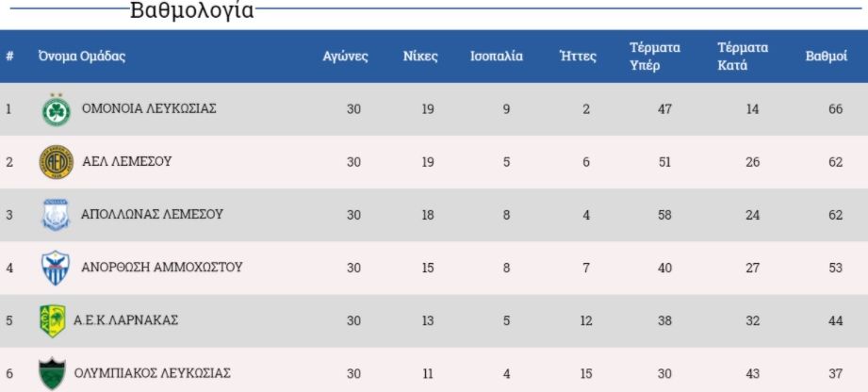Click the Ισοπαλία column header
Screen dimensions: 868x392
pyautogui.click(x=497, y=57)
